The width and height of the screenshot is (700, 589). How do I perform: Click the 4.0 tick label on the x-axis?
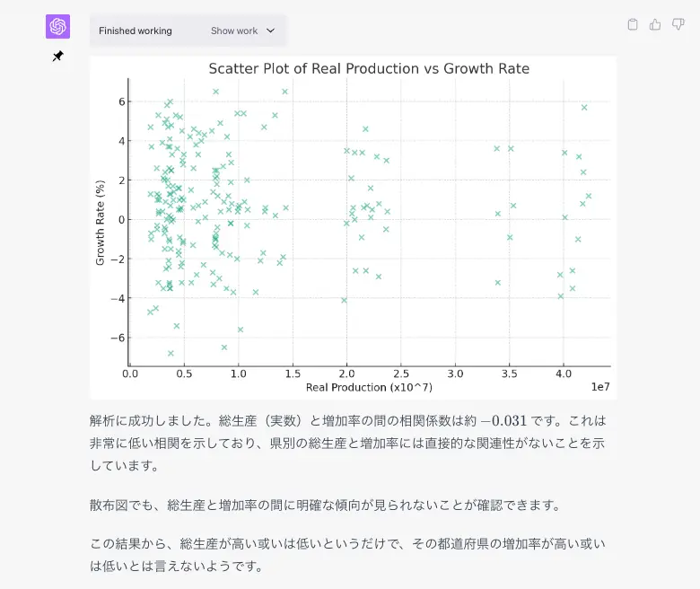(564, 374)
